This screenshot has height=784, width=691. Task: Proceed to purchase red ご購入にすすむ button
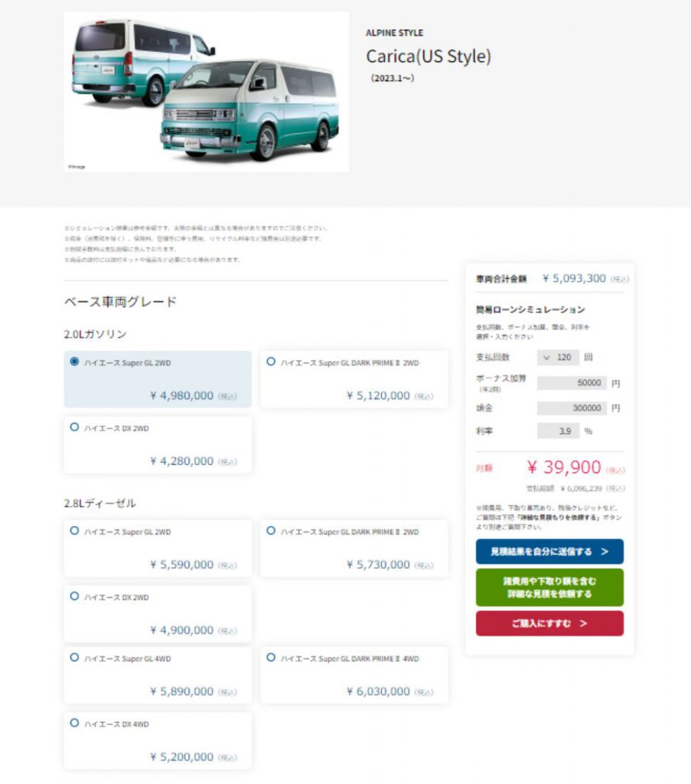coord(549,623)
